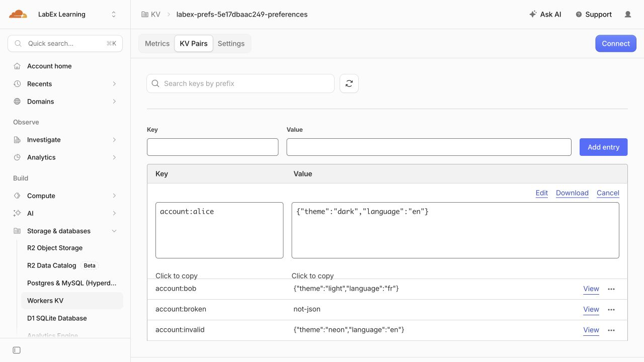Open the LabEx Learning account switcher
644x362 pixels.
(x=76, y=14)
